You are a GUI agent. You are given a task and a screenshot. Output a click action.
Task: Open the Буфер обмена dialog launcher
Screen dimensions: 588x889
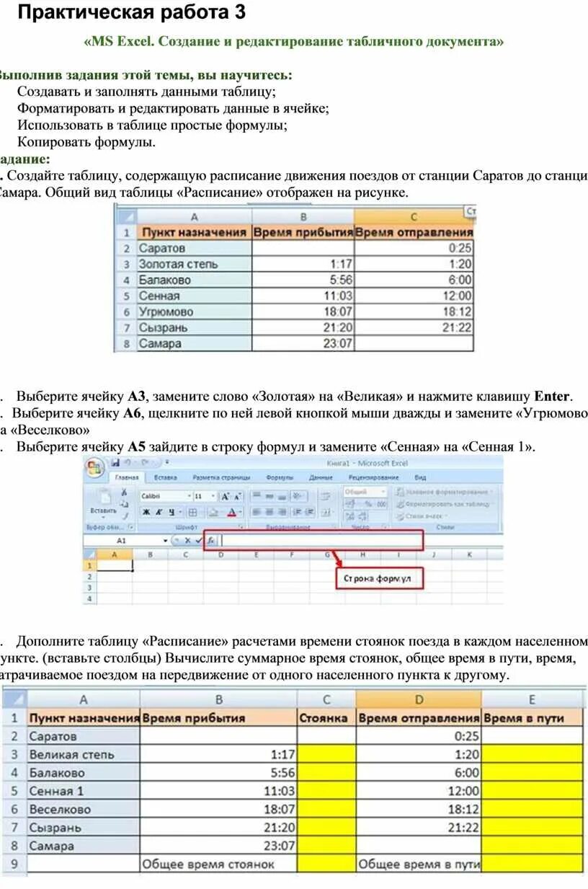tap(132, 526)
